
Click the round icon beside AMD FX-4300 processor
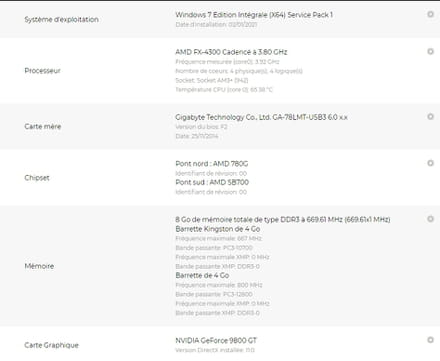[x=430, y=51]
